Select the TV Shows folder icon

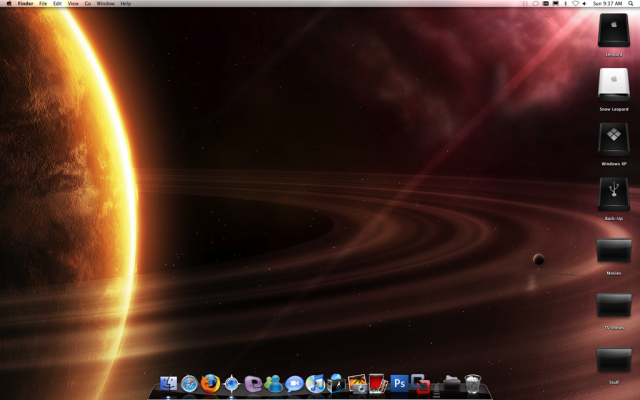pos(614,305)
